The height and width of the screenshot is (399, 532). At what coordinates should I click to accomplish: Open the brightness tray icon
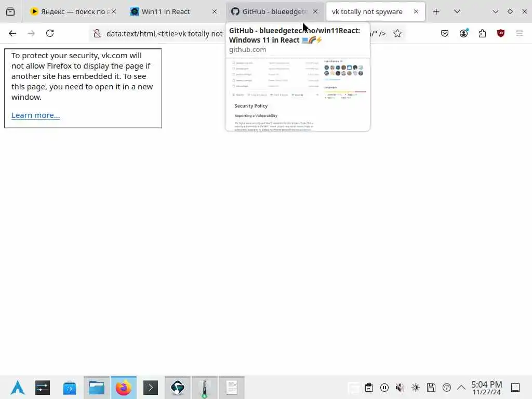point(416,388)
